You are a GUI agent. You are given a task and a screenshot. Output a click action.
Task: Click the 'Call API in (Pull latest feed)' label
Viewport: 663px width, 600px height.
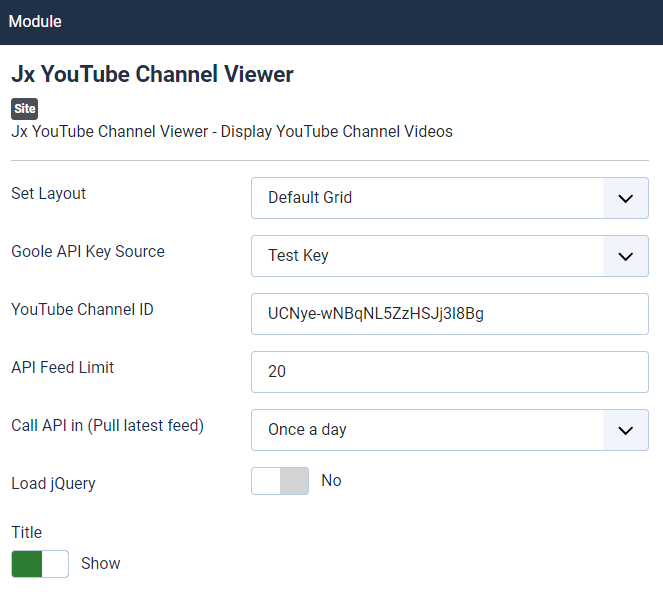(x=107, y=426)
